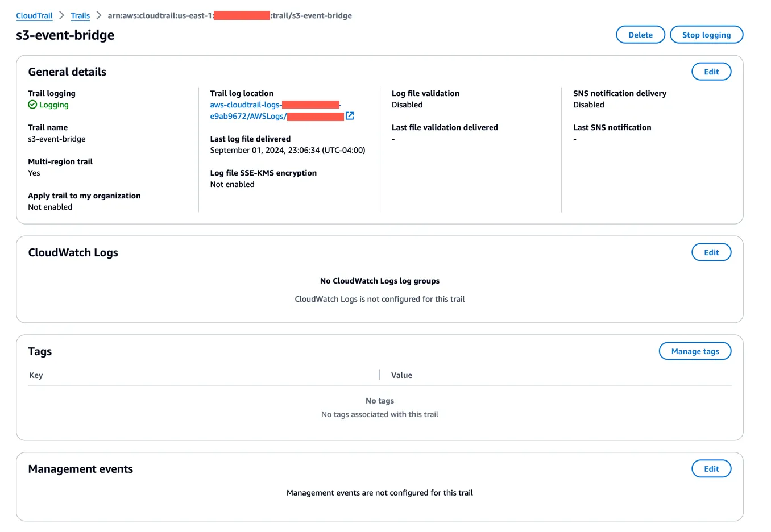
Task: Click the Value column header in Tags
Action: (x=401, y=375)
